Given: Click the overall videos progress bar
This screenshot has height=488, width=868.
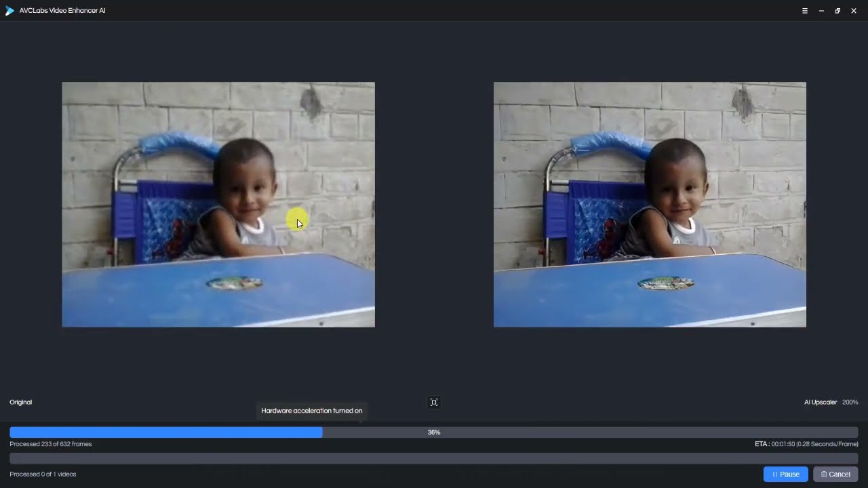Looking at the screenshot, I should pyautogui.click(x=434, y=458).
